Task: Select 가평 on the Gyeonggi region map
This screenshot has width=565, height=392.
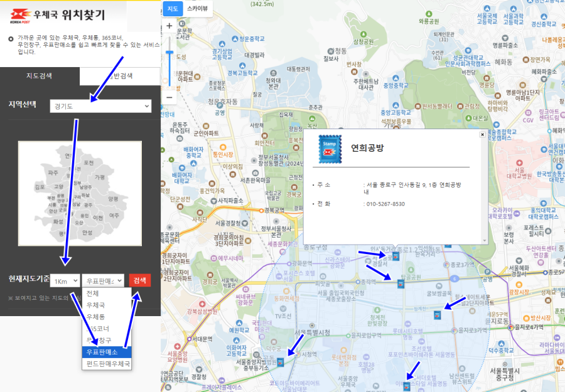Action: tap(100, 177)
